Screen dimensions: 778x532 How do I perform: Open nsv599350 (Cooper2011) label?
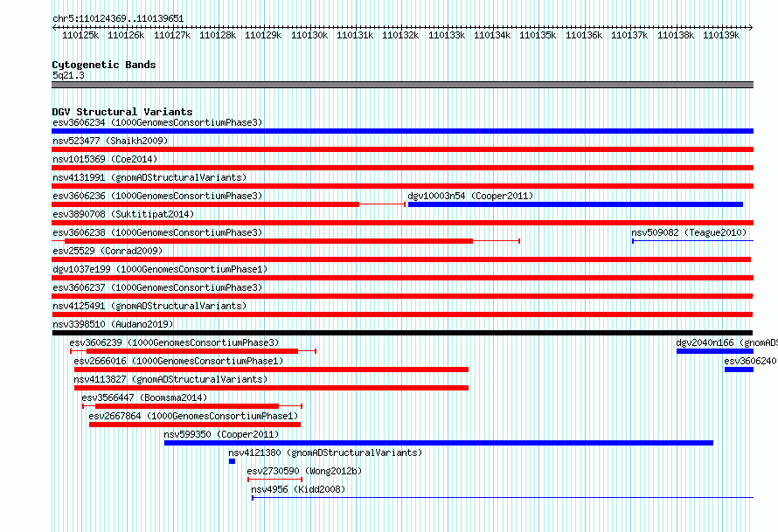[x=221, y=434]
